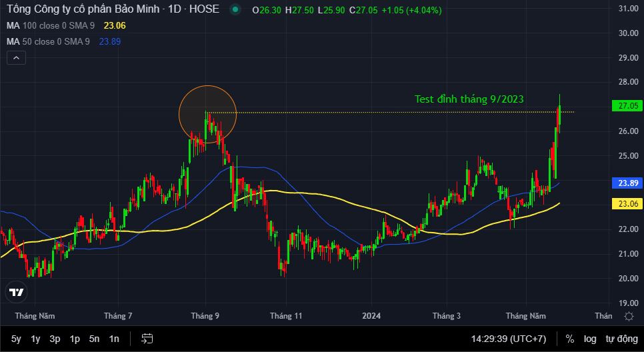Screen dimensions: 644x352
Task: Open the go-to-date calendar icon
Action: pyautogui.click(x=147, y=339)
